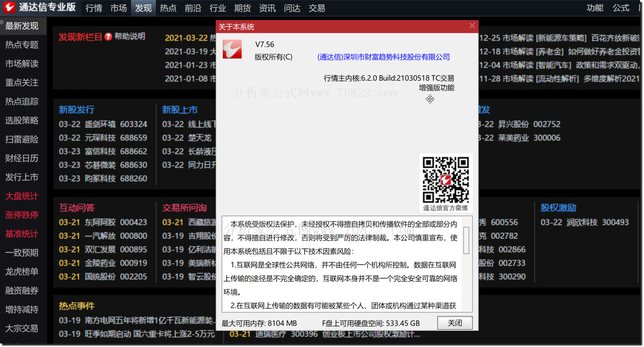The width and height of the screenshot is (644, 347).
Task: Open the company link 深圳市财富趋势科技股份有限公司
Action: pos(383,57)
